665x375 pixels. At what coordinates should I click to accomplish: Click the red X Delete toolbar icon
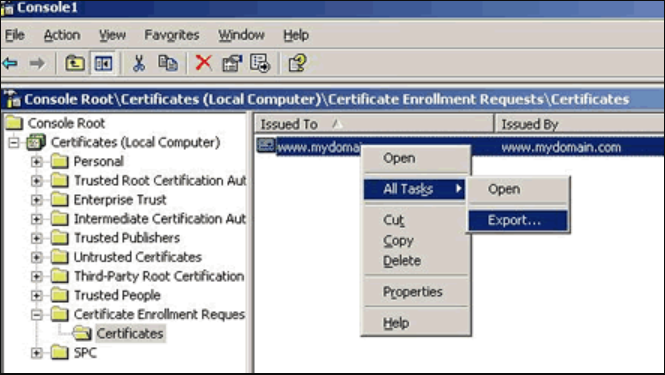(x=204, y=64)
